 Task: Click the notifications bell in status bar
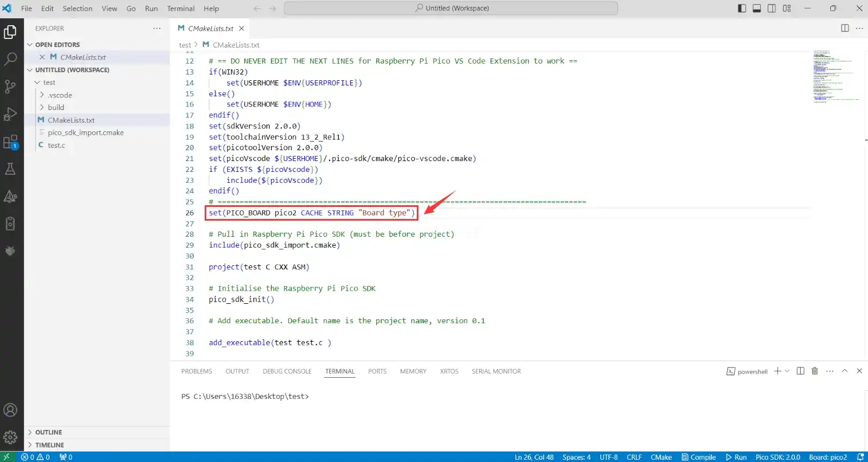[860, 457]
